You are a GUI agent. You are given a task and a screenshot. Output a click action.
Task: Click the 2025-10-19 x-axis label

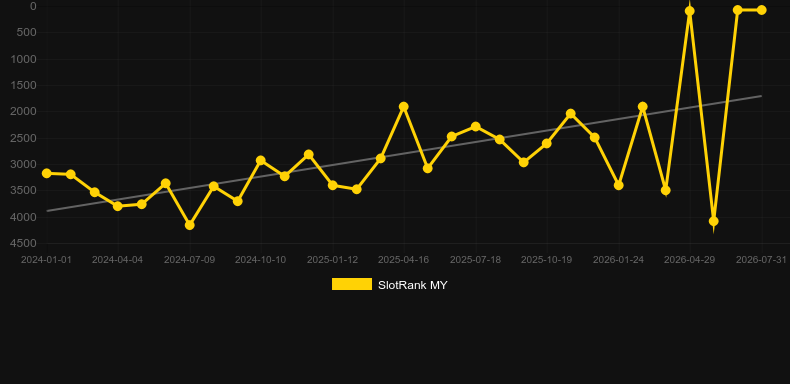(x=547, y=260)
